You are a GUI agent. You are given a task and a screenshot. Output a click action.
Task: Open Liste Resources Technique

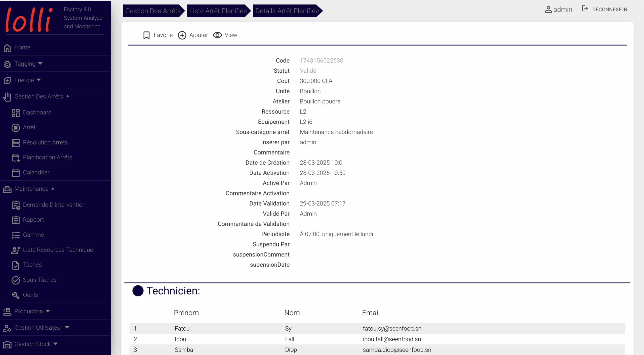pos(58,250)
